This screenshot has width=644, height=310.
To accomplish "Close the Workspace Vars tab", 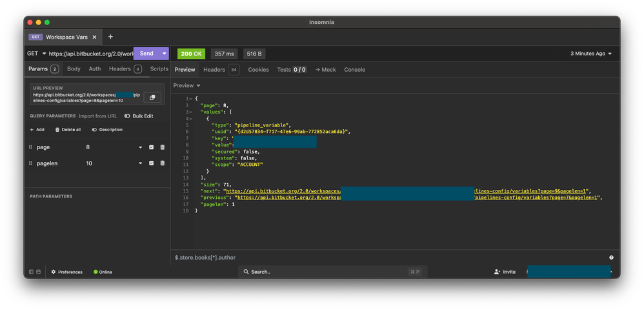I will pyautogui.click(x=94, y=37).
